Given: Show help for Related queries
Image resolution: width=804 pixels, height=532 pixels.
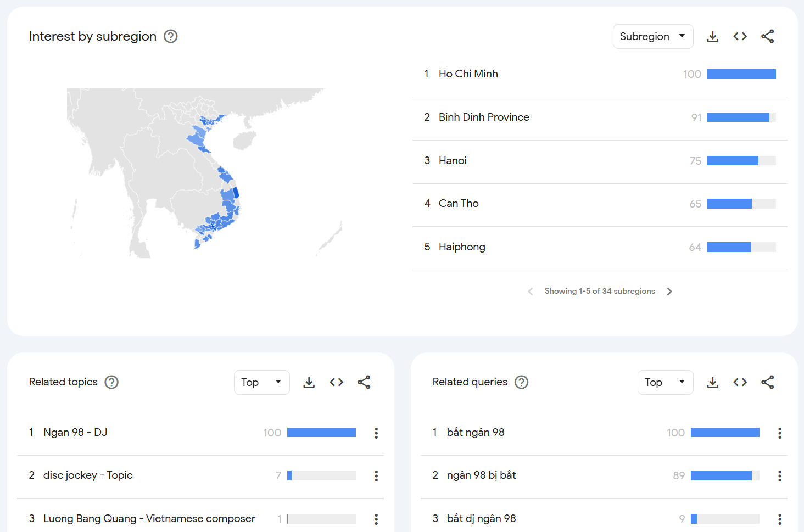Looking at the screenshot, I should pos(521,382).
